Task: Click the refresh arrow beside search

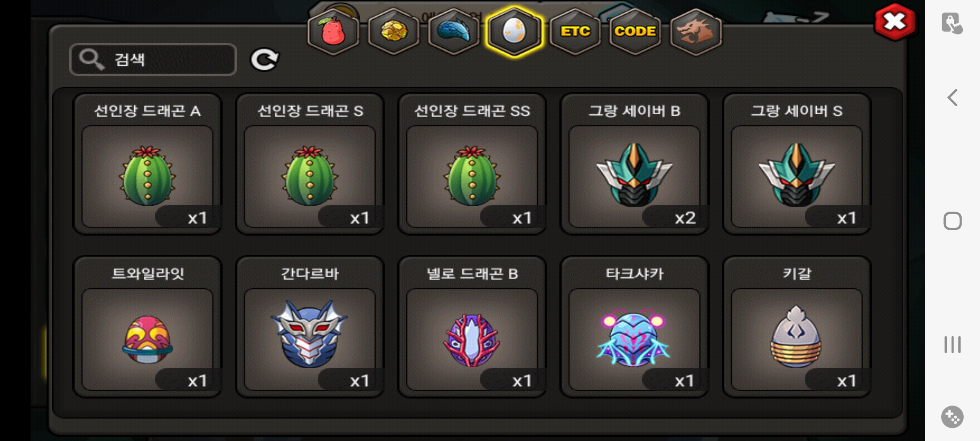Action: (x=265, y=60)
